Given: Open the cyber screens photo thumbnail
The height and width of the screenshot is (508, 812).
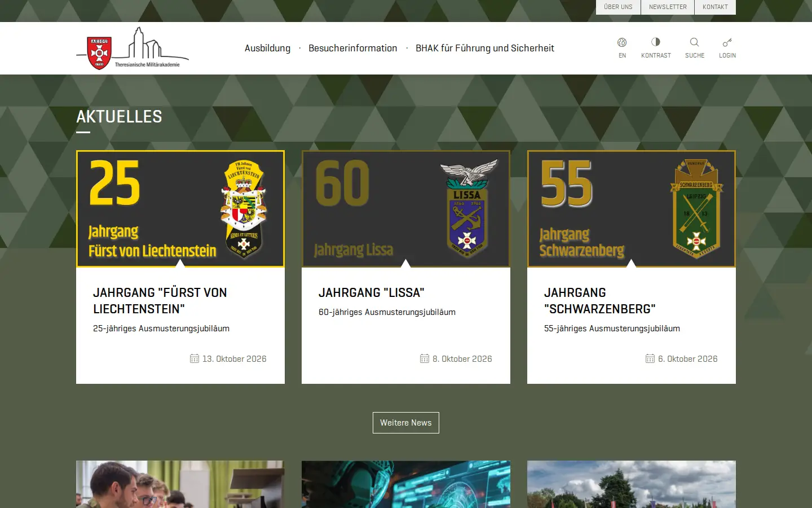Looking at the screenshot, I should 406,484.
